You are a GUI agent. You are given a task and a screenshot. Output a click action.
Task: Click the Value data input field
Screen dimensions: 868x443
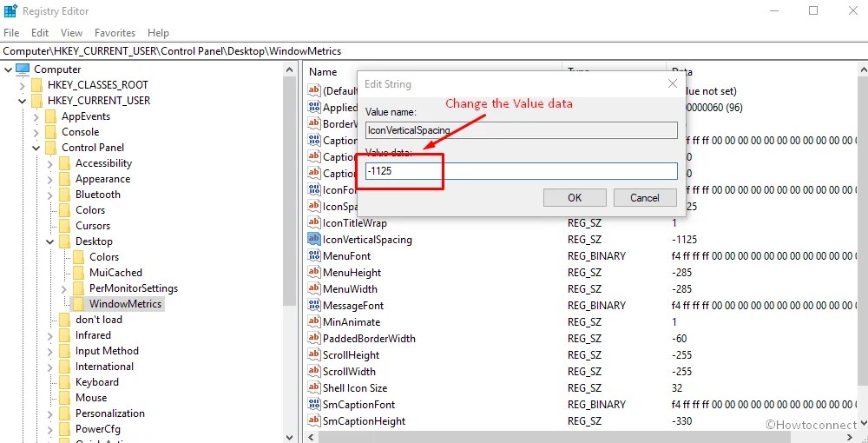click(x=521, y=171)
